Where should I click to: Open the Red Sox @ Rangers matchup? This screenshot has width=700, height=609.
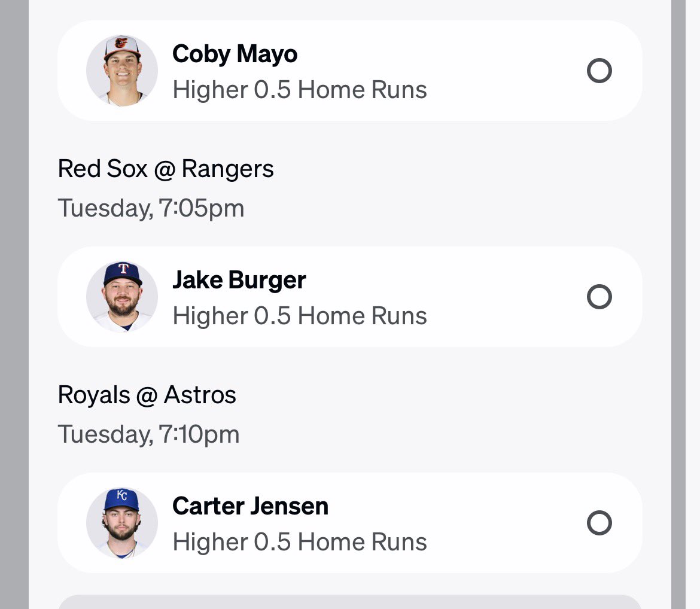click(166, 169)
